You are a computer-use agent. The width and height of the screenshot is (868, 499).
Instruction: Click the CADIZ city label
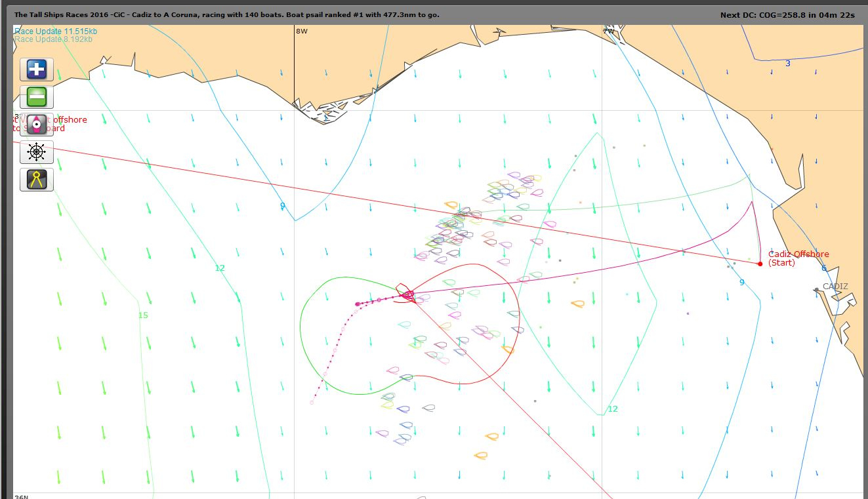click(x=835, y=287)
